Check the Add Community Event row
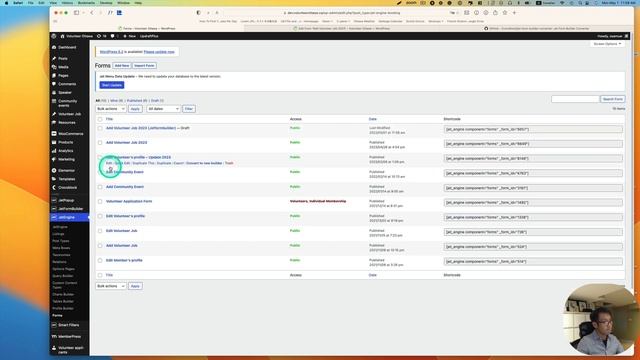Image resolution: width=640 pixels, height=360 pixels. coord(100,187)
